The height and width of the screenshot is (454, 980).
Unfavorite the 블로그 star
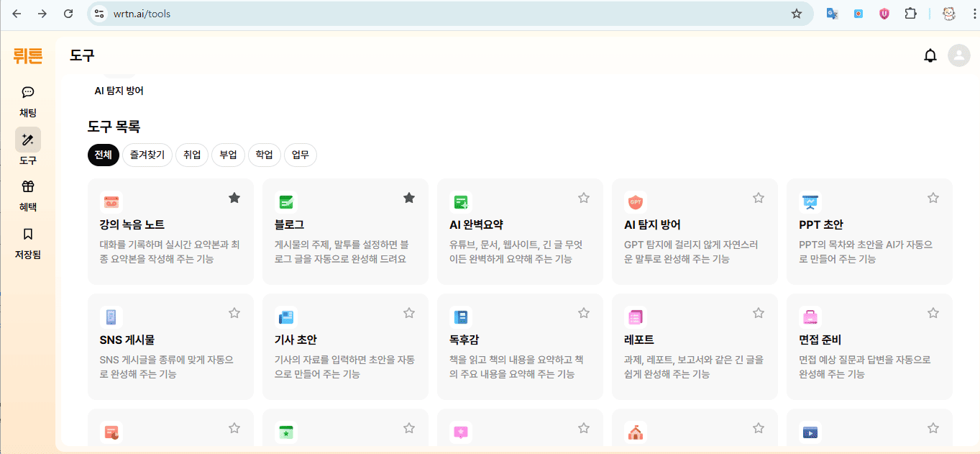click(x=409, y=198)
